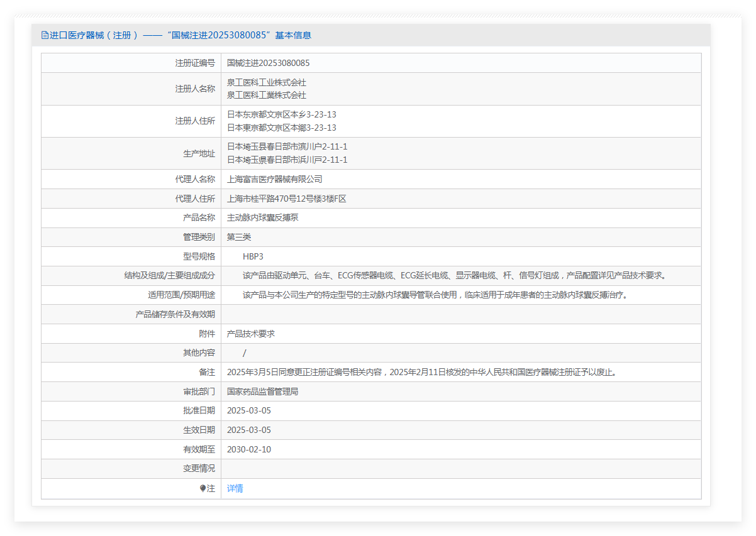Click the 注册人住所 label
Viewport: 756px width, 536px height.
pyautogui.click(x=195, y=121)
